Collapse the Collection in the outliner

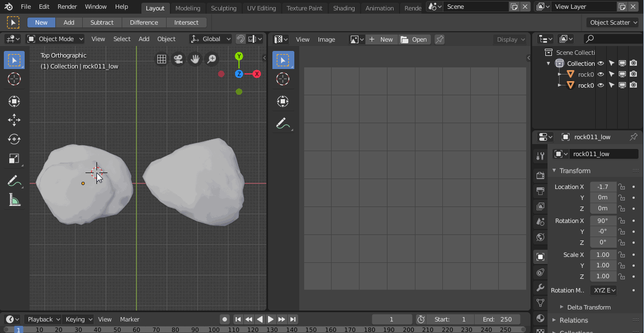click(548, 63)
